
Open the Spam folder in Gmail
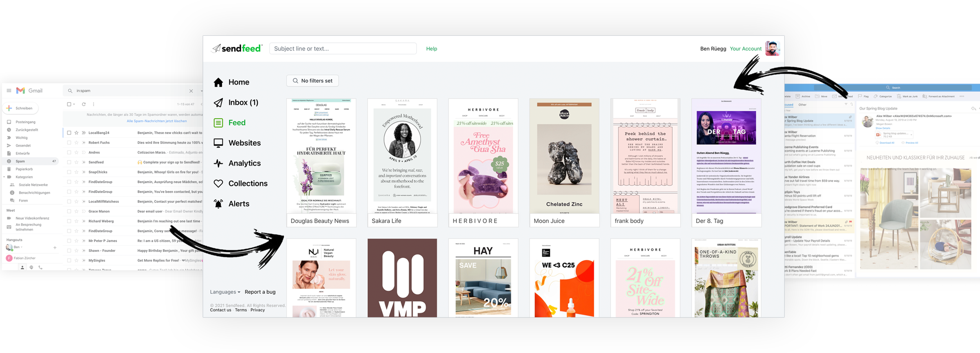tap(20, 161)
